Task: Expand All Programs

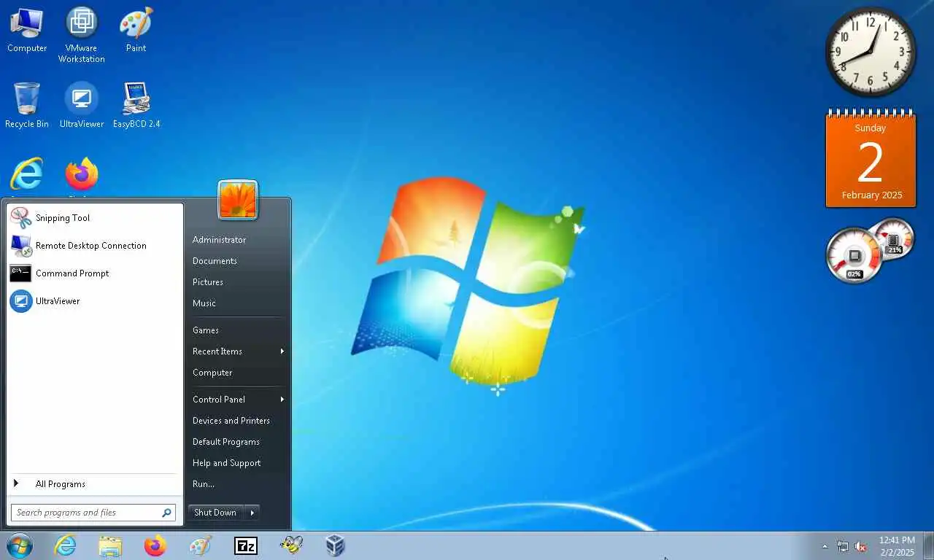Action: click(95, 484)
